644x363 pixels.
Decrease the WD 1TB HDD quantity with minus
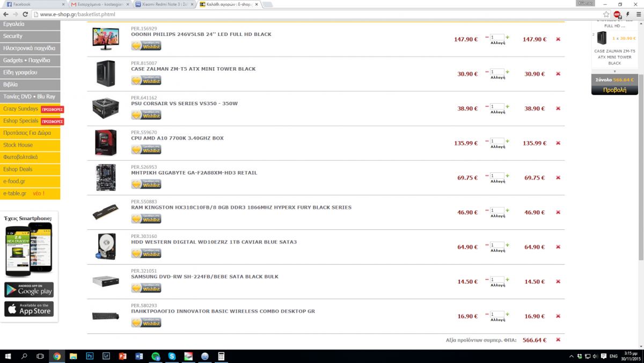point(487,245)
